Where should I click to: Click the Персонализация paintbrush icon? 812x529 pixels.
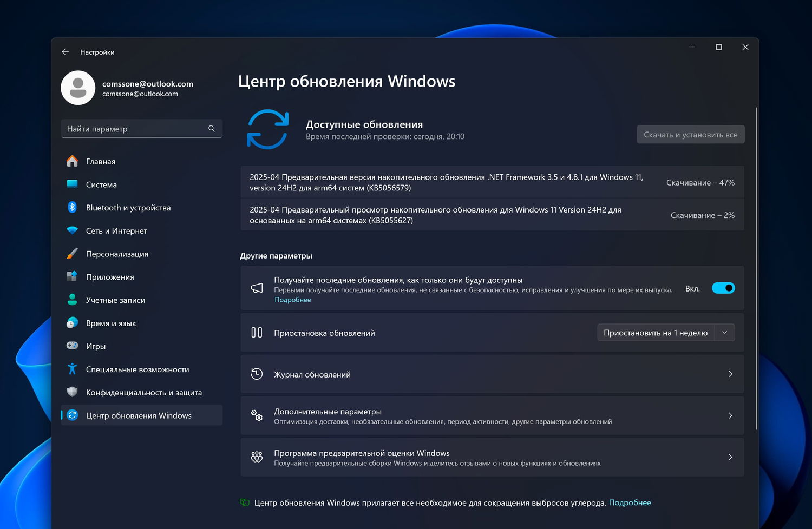point(72,254)
